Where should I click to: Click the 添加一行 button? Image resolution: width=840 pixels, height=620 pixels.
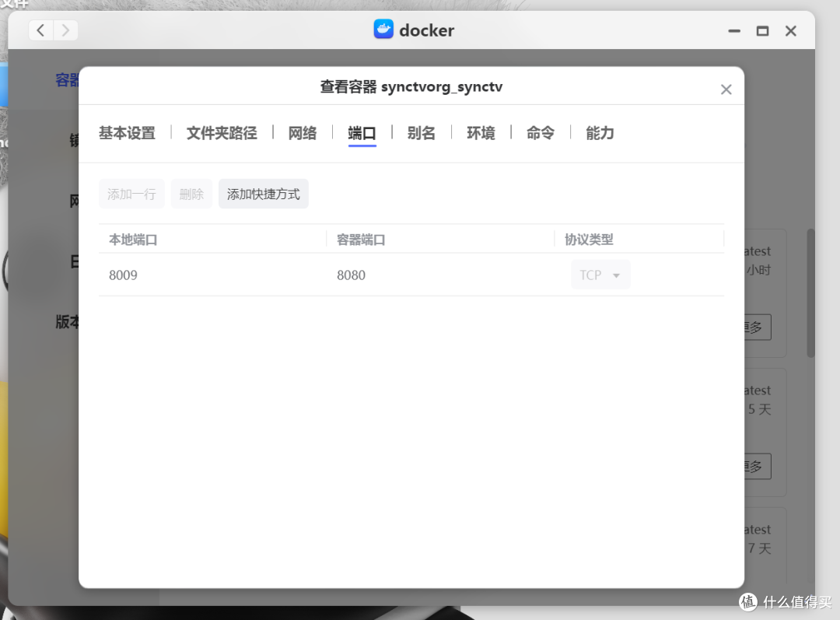coord(131,194)
